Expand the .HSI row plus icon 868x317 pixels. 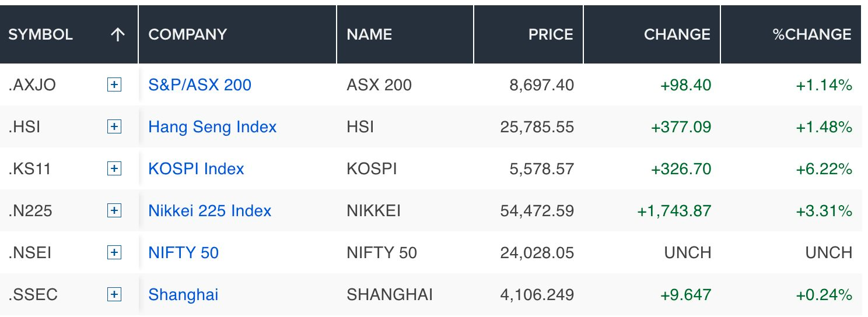114,127
